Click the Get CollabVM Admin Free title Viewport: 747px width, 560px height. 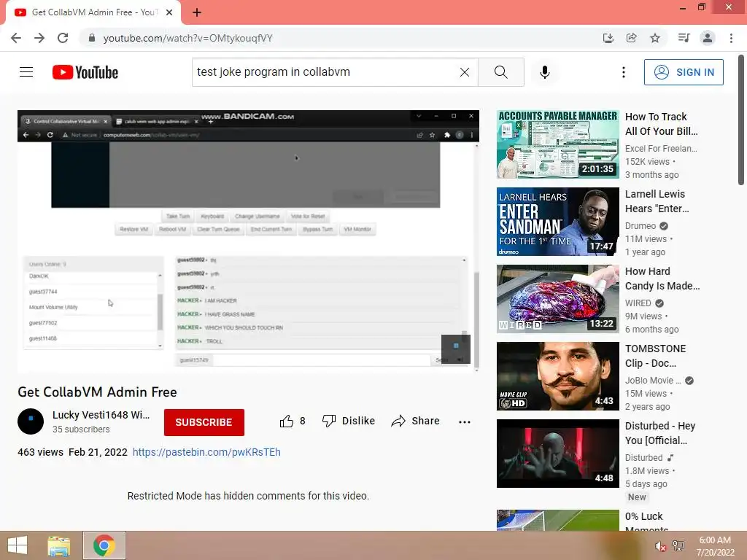point(97,392)
